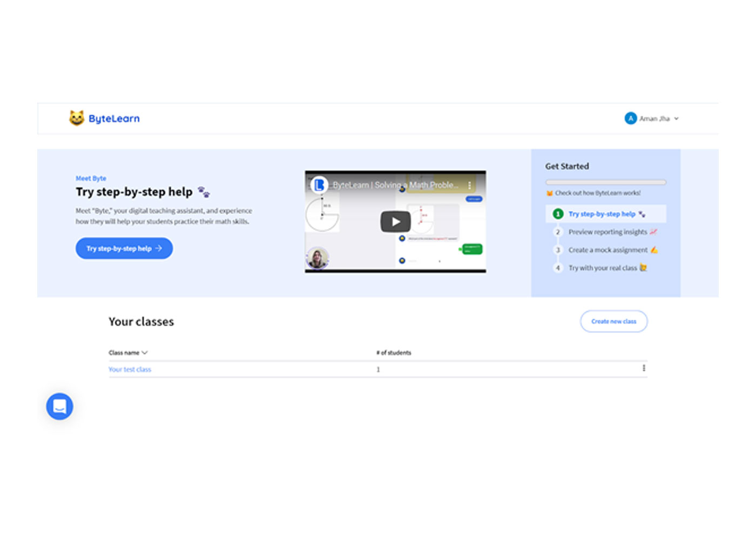Click the Get Started progress bar

point(605,183)
